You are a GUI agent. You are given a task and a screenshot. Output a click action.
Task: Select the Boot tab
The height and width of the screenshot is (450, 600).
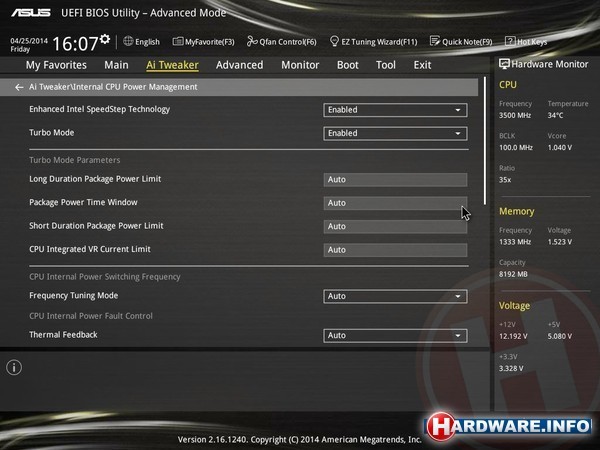[347, 65]
